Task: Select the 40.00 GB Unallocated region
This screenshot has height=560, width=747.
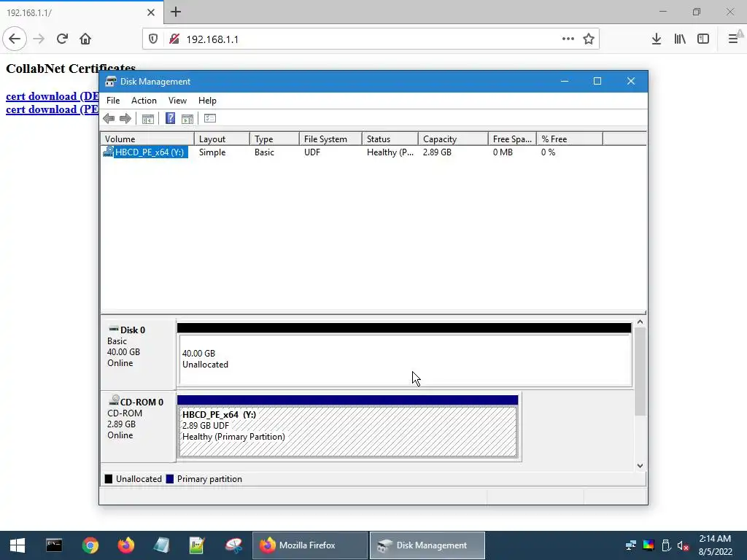Action: pyautogui.click(x=405, y=359)
